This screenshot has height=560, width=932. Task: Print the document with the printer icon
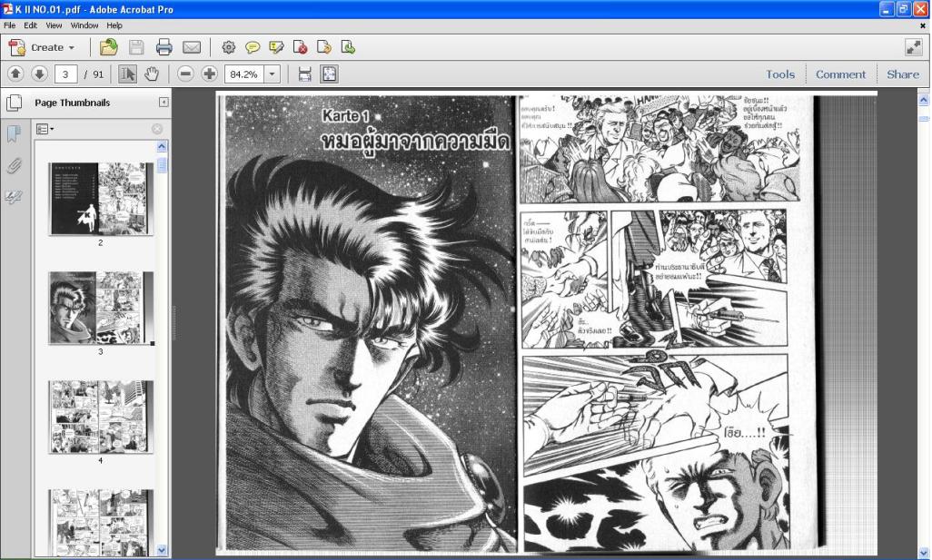164,47
